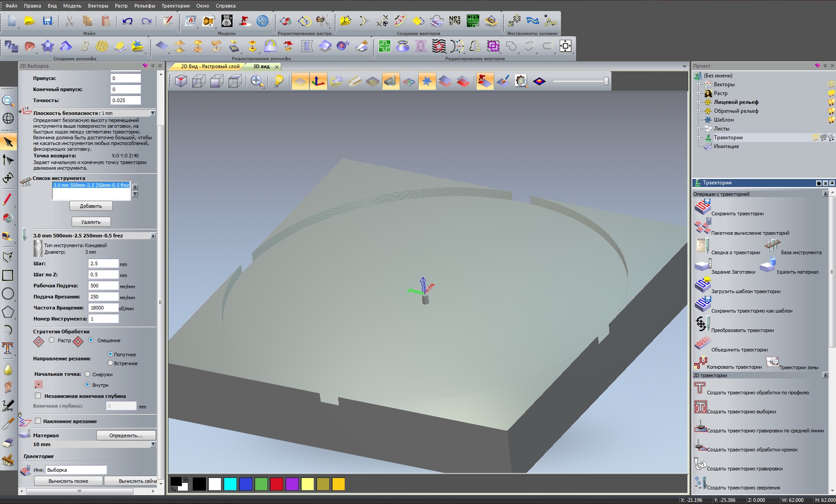Set start point to Внутри
836x504 pixels.
87,385
